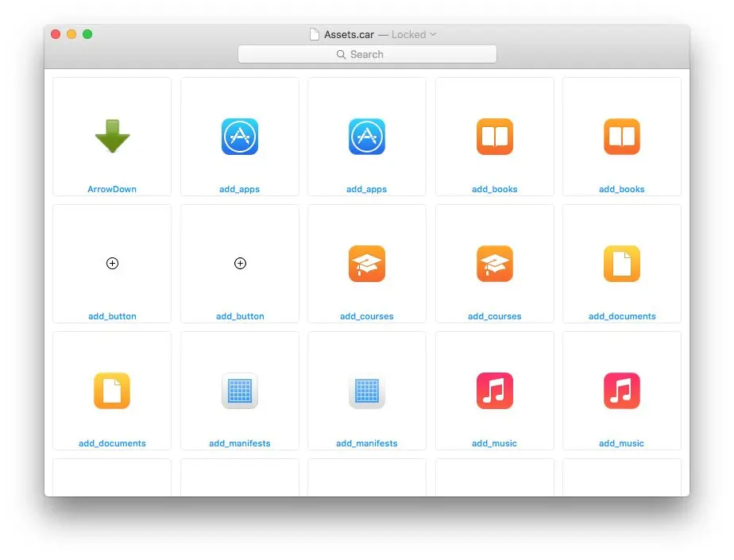Select the left add_apps App Store icon

[x=240, y=137]
